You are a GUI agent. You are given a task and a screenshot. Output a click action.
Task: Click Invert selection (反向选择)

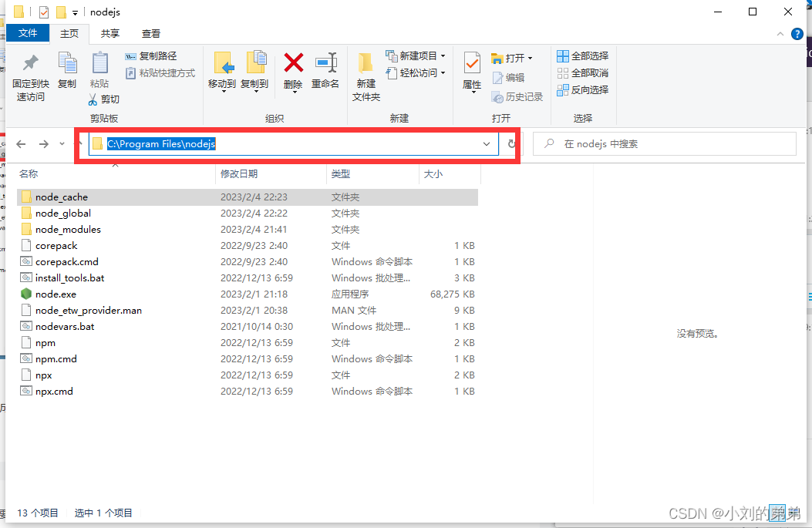(583, 90)
